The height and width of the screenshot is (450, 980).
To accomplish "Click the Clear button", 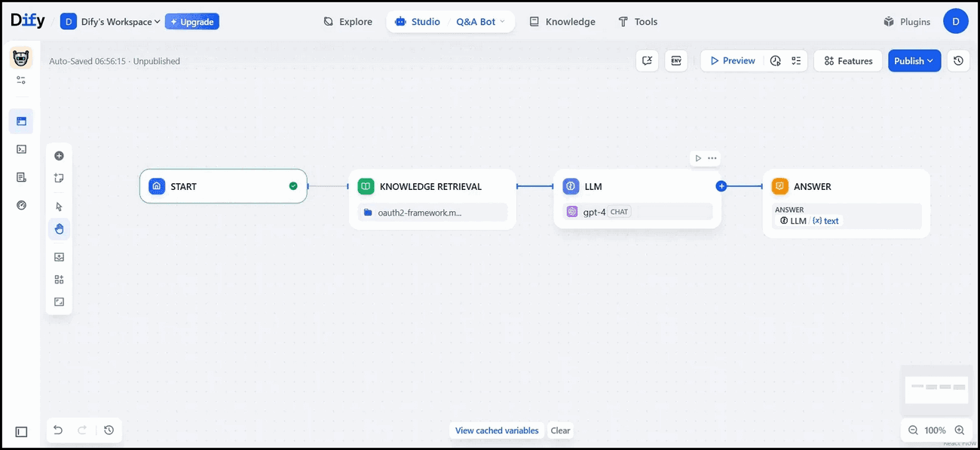I will coord(560,430).
